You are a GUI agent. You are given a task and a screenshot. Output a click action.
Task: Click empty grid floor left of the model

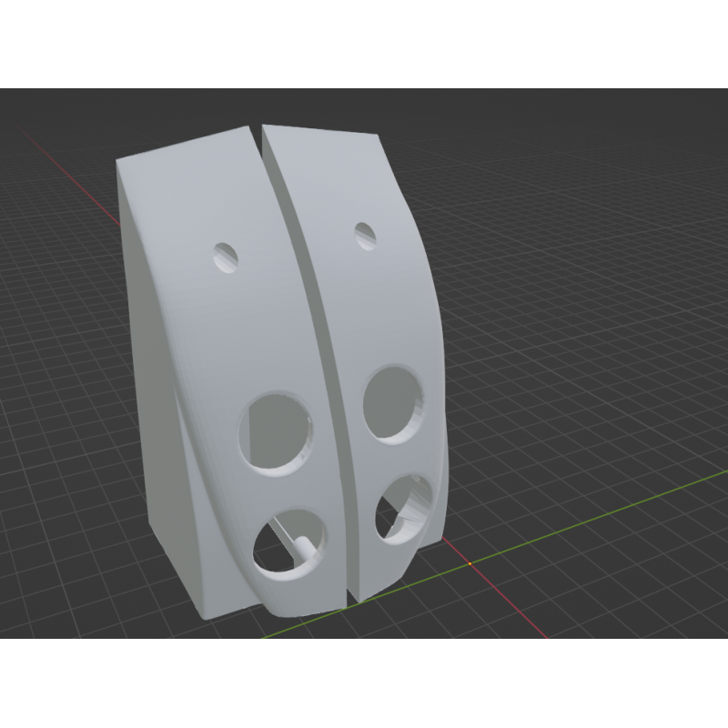pos(64,409)
